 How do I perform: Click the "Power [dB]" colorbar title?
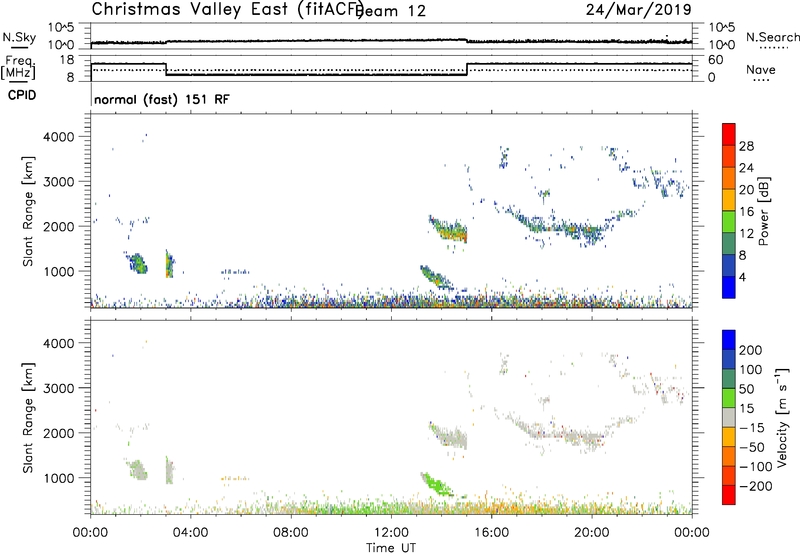pos(763,211)
